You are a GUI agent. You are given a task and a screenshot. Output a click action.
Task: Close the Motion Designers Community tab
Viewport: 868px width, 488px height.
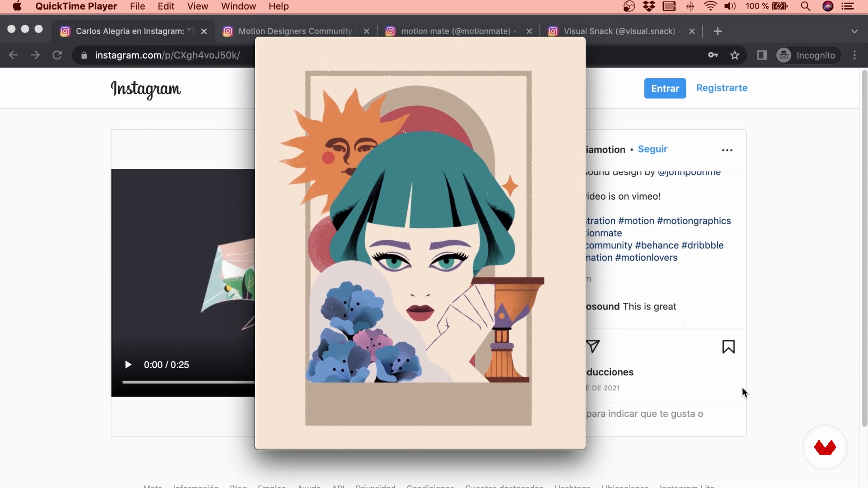(367, 31)
